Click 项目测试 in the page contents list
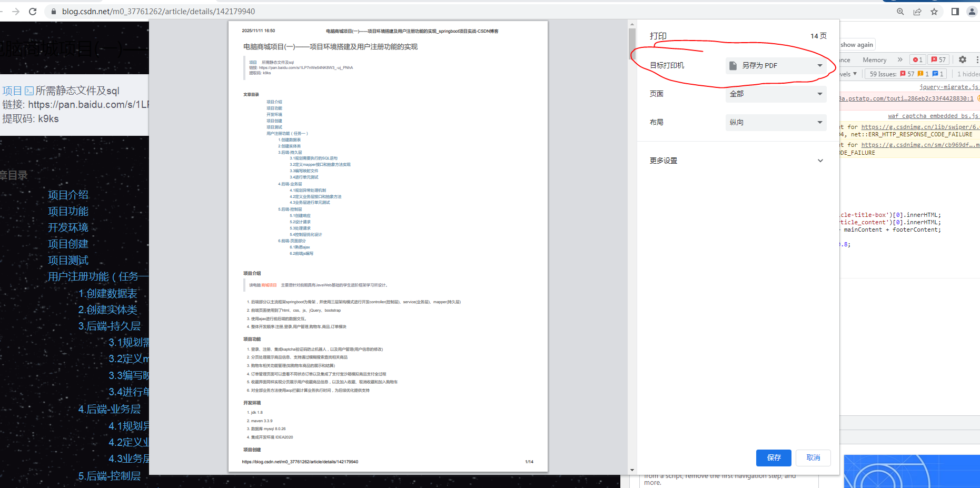 click(x=68, y=260)
